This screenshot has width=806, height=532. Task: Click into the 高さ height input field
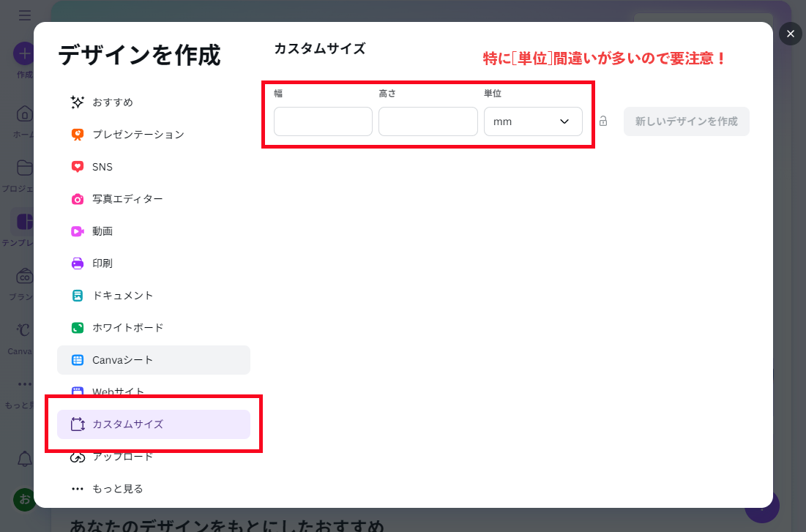[x=428, y=121]
